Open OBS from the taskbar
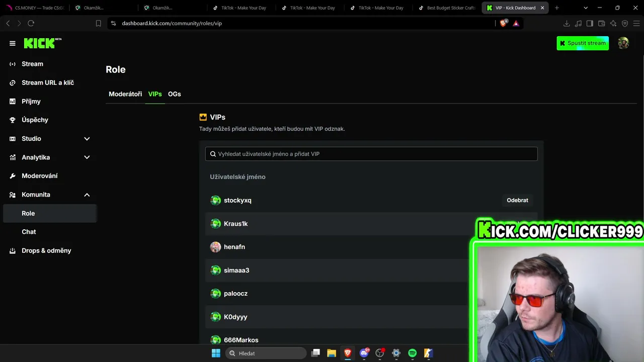The image size is (644, 362). click(x=380, y=353)
